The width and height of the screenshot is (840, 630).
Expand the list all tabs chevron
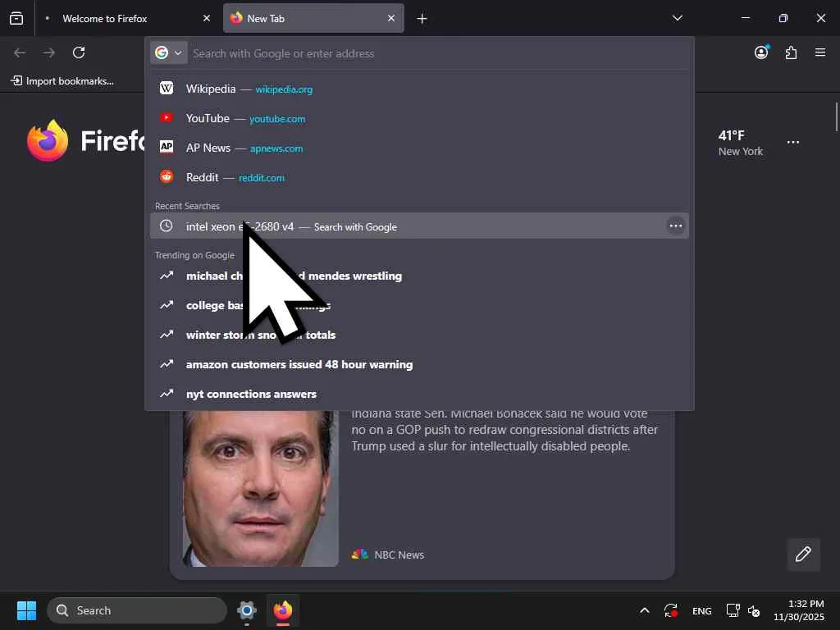677,18
